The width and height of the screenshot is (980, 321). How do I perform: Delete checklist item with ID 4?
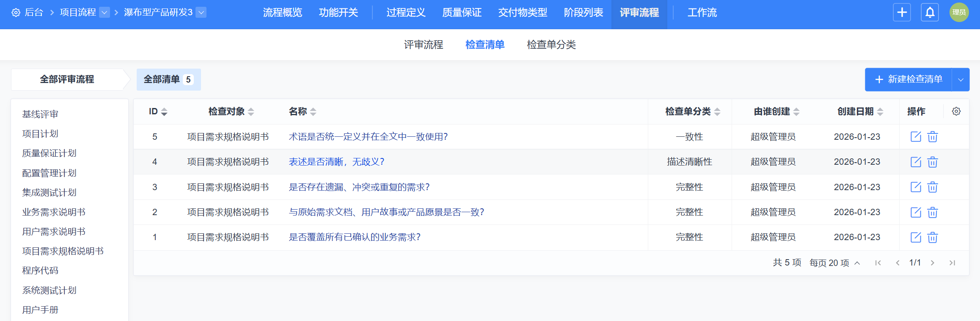933,162
